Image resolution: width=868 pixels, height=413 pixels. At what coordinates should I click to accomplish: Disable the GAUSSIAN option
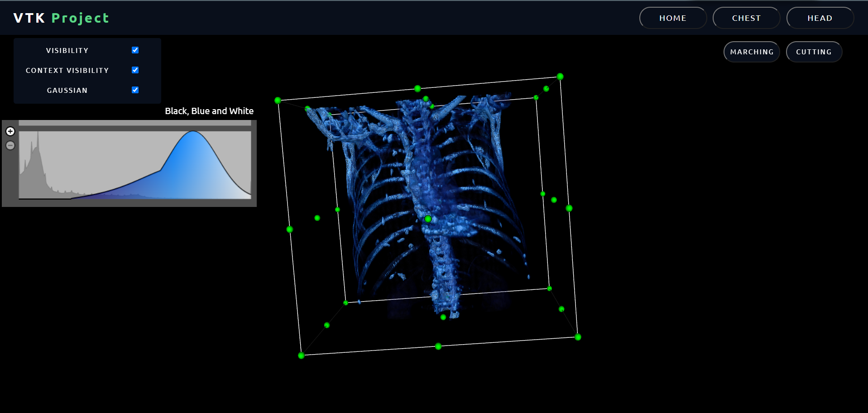point(135,90)
